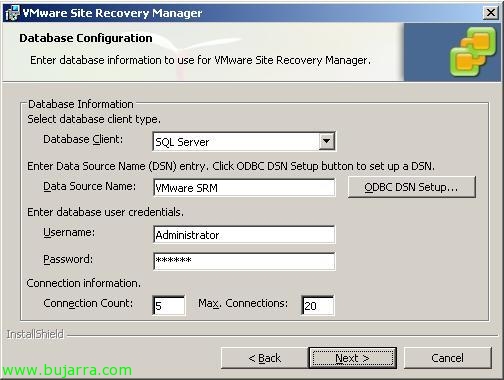Open ODBC DSN Setup
The height and width of the screenshot is (380, 504).
[412, 187]
